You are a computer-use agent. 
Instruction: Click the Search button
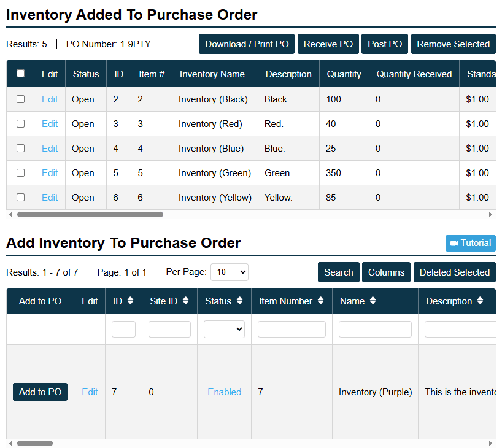(338, 272)
